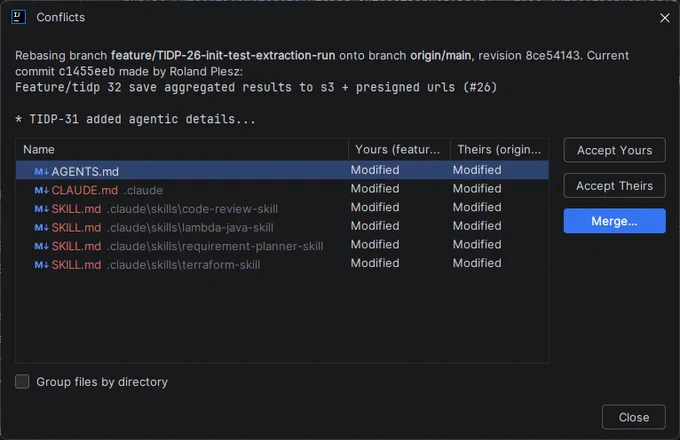Accept Yours for the selected file

[x=615, y=150]
